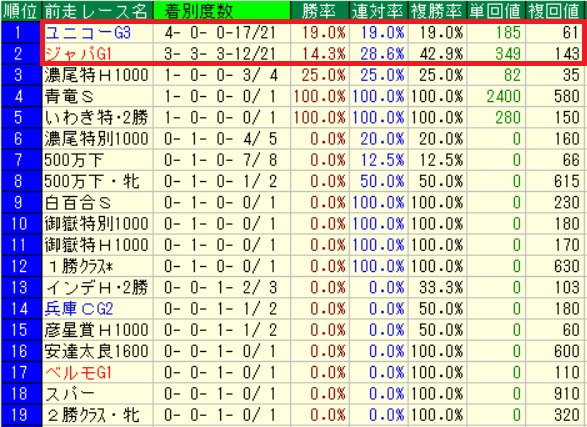The height and width of the screenshot is (427, 587).
Task: Select the 兵庫CG2 race name
Action: [x=79, y=309]
